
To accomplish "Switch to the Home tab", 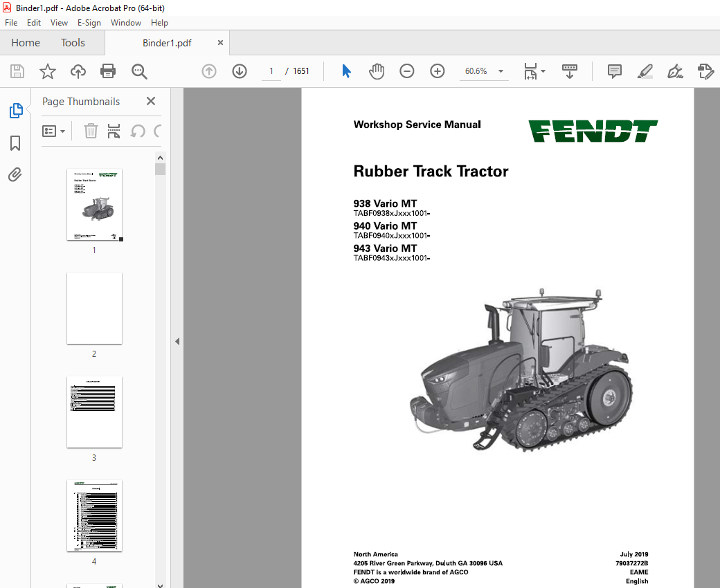I will (26, 43).
